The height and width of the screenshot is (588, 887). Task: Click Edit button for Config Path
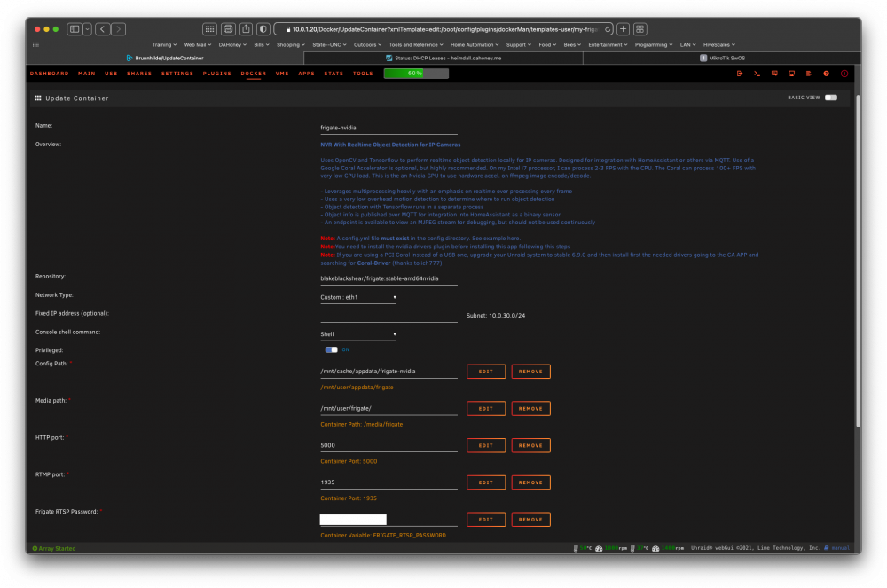click(486, 372)
